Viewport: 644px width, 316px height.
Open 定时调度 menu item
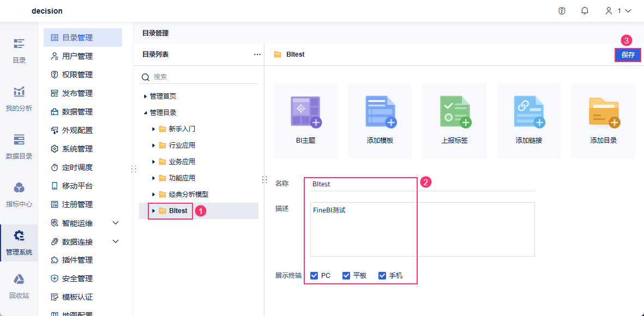pos(83,167)
